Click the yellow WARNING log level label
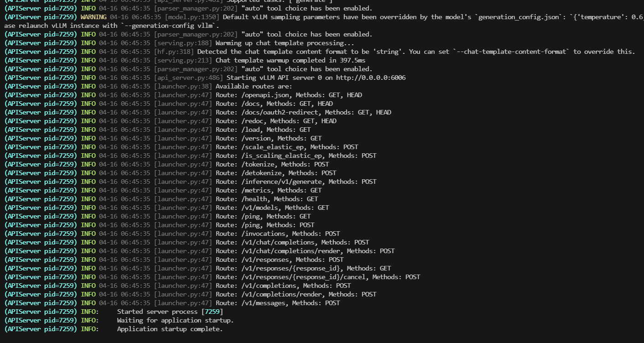This screenshot has height=343, width=644. (x=94, y=17)
